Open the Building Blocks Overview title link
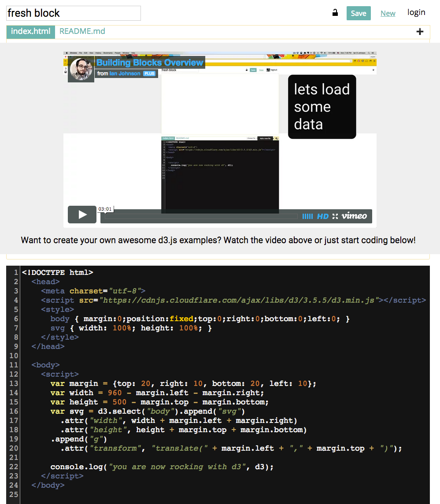Screen dimensions: 440x504 click(150, 63)
